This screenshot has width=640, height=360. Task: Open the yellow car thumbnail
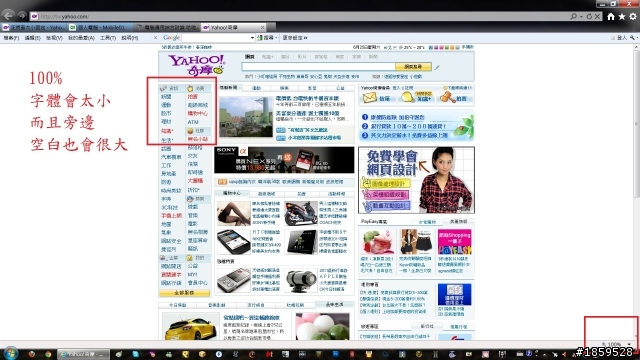(191, 327)
